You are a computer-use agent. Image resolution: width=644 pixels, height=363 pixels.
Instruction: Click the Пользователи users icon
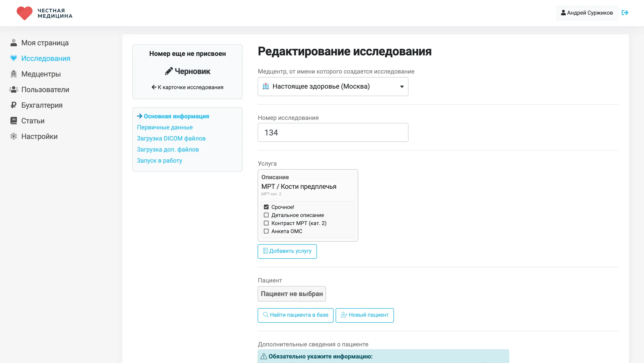point(13,89)
